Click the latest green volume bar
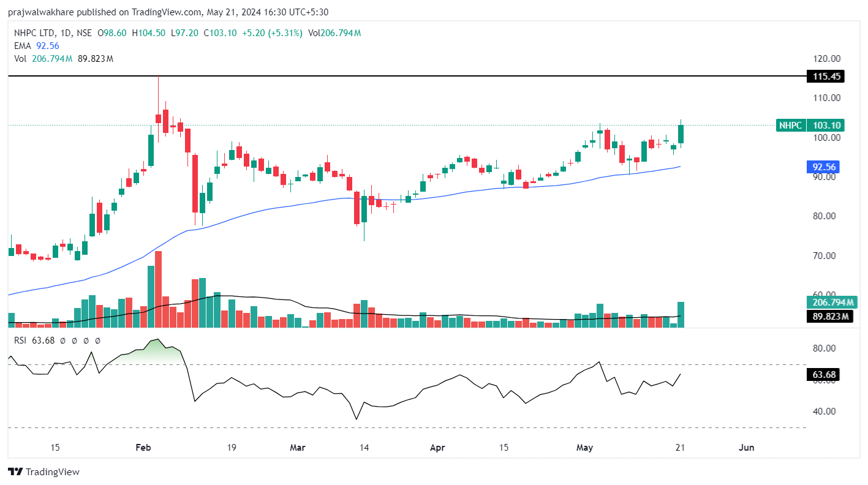 point(681,314)
